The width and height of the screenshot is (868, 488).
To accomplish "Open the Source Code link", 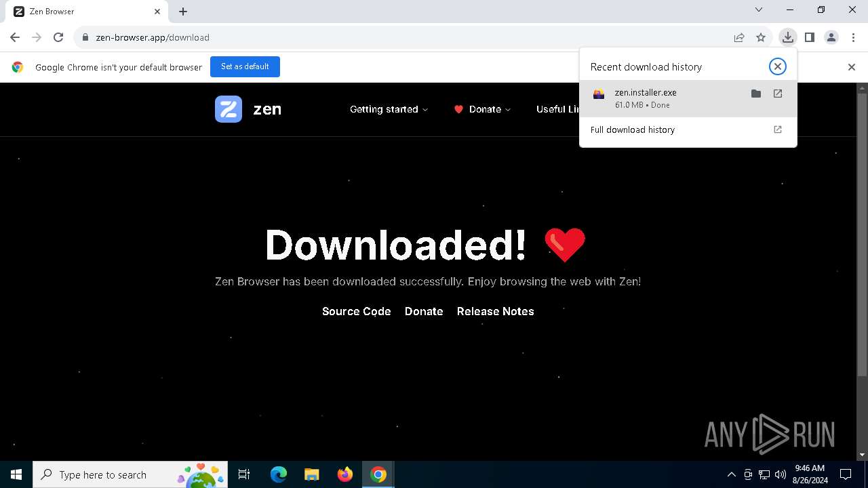I will coord(357,311).
